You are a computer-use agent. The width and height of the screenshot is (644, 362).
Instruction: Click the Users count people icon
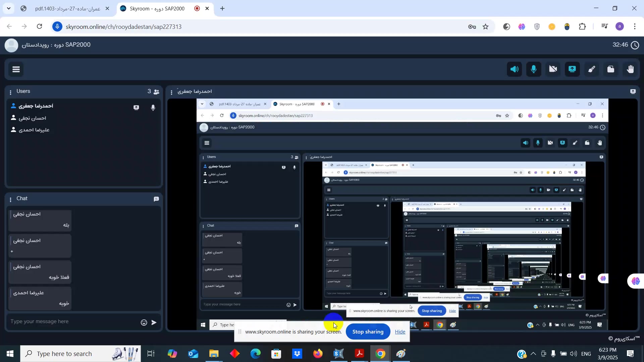pyautogui.click(x=156, y=92)
